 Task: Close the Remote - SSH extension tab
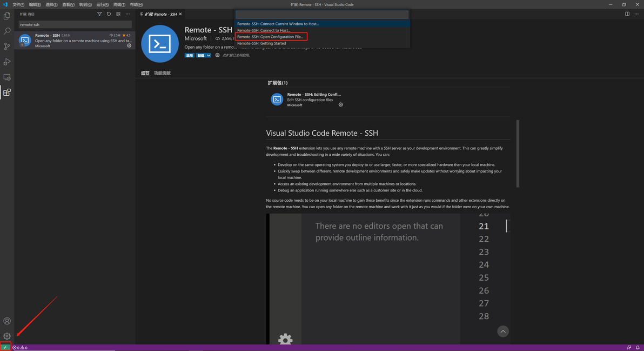pyautogui.click(x=180, y=14)
